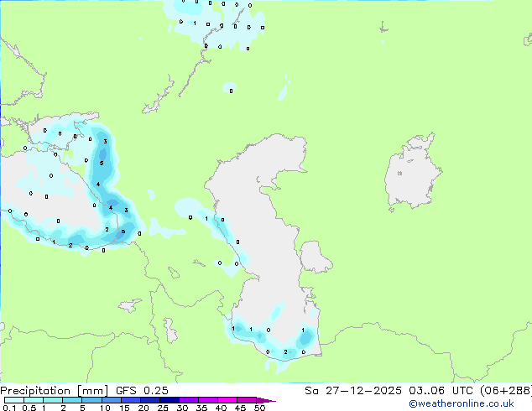The image size is (532, 411).
Task: Click the '15' legend scale label
Action: coord(124,408)
